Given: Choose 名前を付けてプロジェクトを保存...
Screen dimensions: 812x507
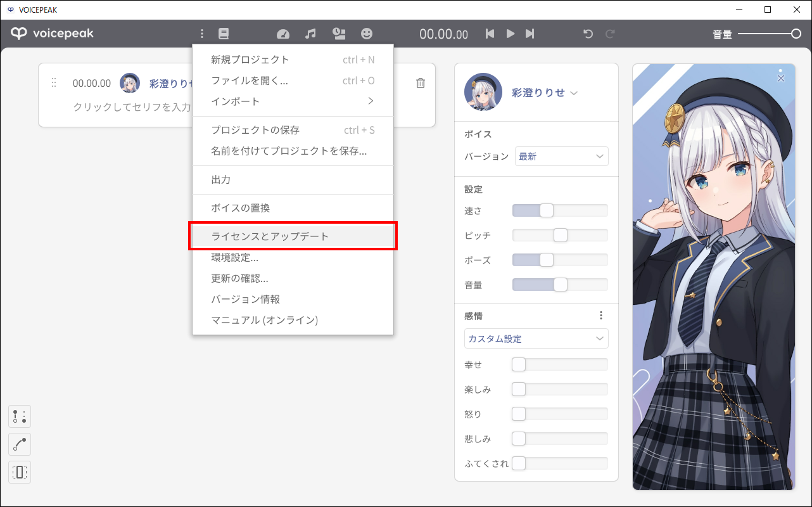Looking at the screenshot, I should click(x=293, y=151).
